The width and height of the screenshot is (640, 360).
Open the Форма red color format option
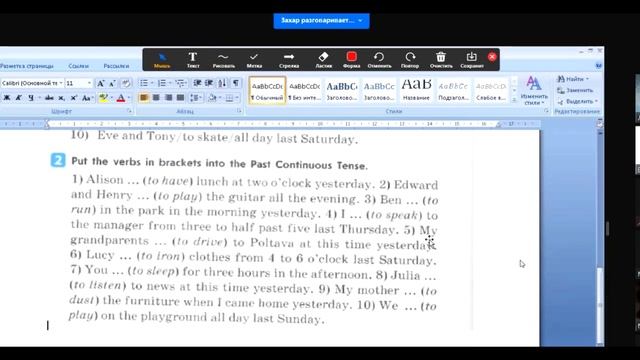[351, 60]
